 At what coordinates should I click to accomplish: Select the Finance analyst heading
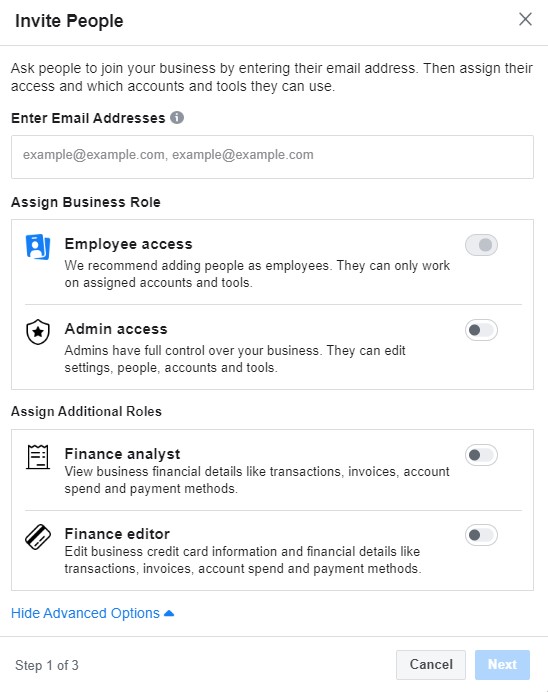pyautogui.click(x=122, y=454)
